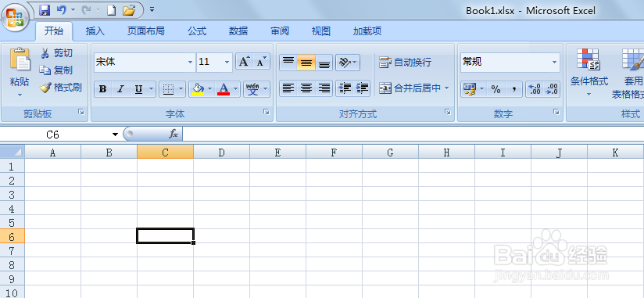Open 剪贴板 clipboard dialog launcher
644x298 pixels.
[x=82, y=112]
